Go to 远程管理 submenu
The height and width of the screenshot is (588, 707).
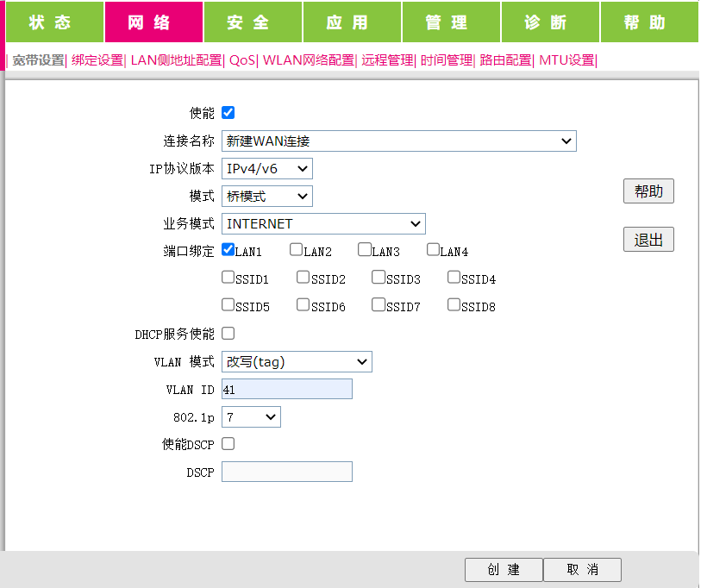point(387,60)
